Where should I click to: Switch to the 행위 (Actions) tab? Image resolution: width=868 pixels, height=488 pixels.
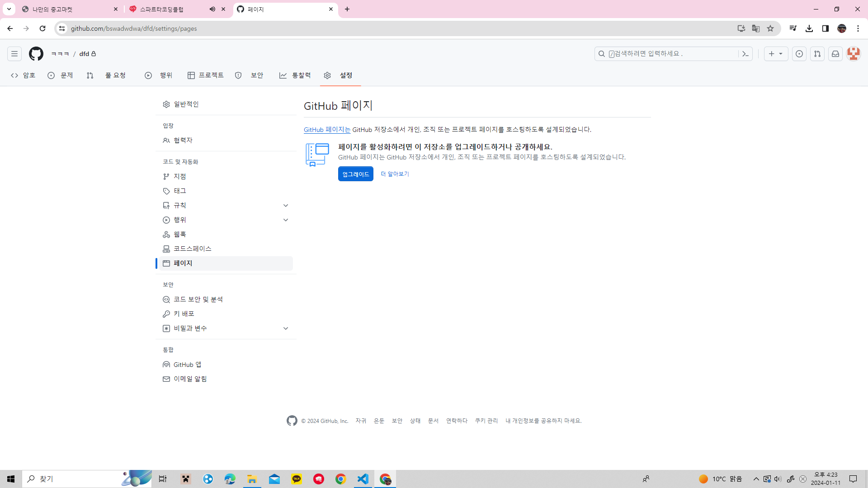(x=159, y=75)
